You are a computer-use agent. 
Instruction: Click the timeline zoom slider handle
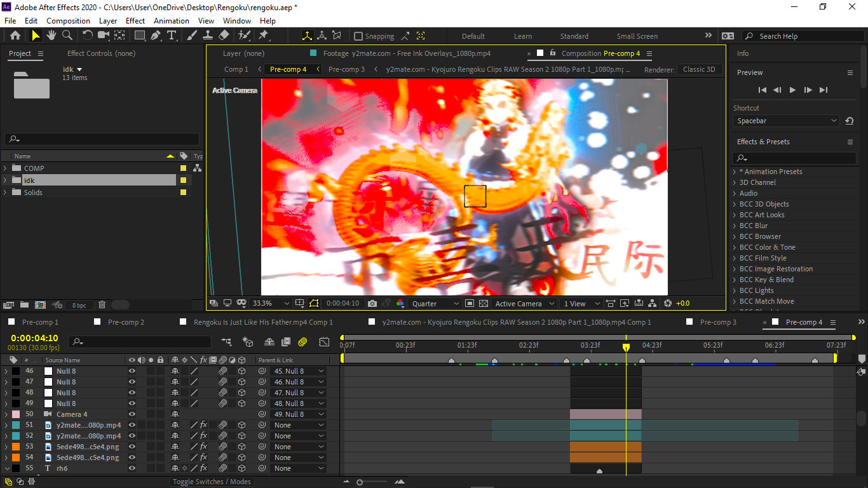point(360,482)
